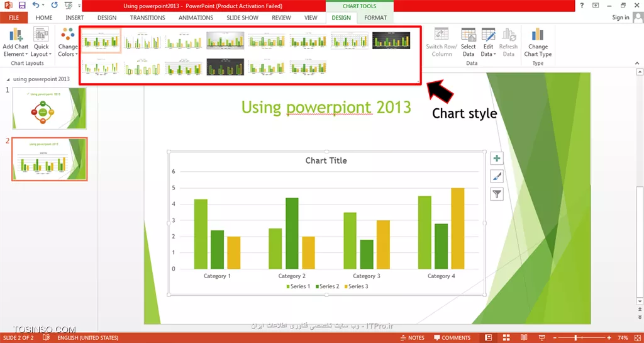The image size is (644, 343).
Task: Click the user avatar next to Sign in
Action: click(x=638, y=18)
